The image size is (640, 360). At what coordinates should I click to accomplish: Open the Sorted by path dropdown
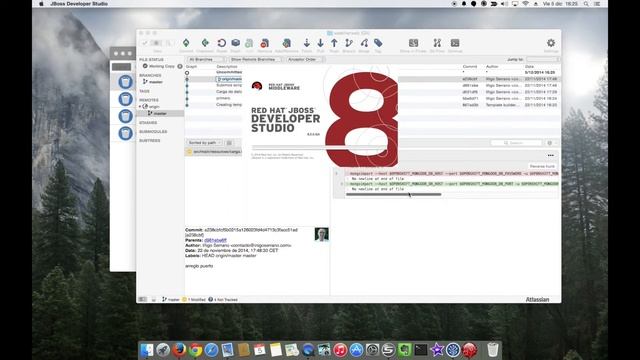click(x=204, y=142)
